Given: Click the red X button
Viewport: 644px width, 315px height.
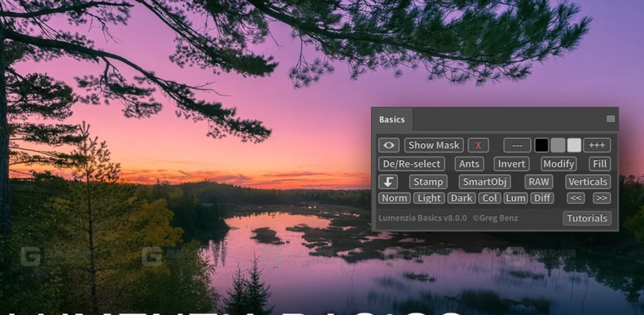Looking at the screenshot, I should point(478,145).
